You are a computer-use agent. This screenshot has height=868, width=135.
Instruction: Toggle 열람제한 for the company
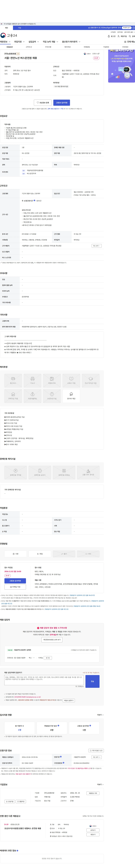click(21, 802)
